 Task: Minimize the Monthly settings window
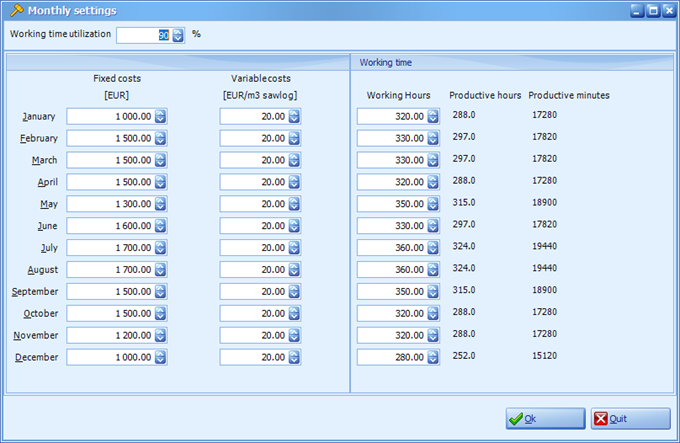[x=637, y=11]
